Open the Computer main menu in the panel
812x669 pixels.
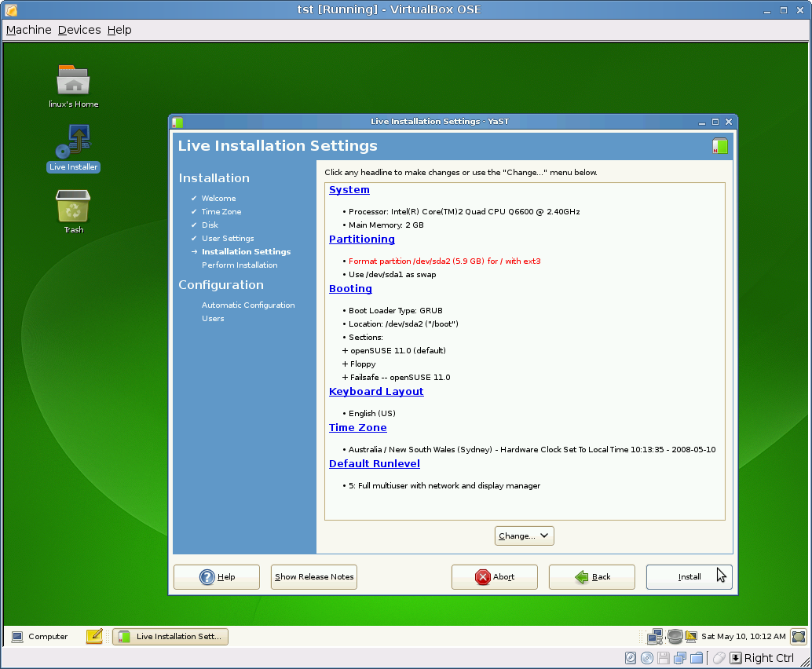tap(39, 636)
